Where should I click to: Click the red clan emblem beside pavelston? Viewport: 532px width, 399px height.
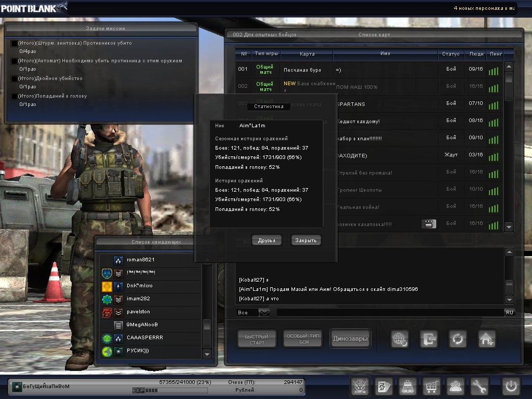pos(107,312)
